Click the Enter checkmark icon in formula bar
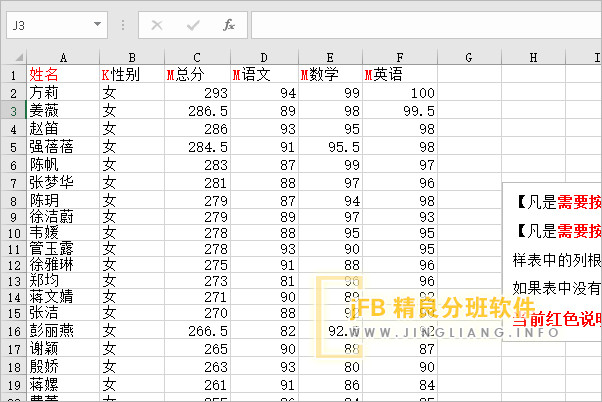602x402 pixels. [x=193, y=25]
